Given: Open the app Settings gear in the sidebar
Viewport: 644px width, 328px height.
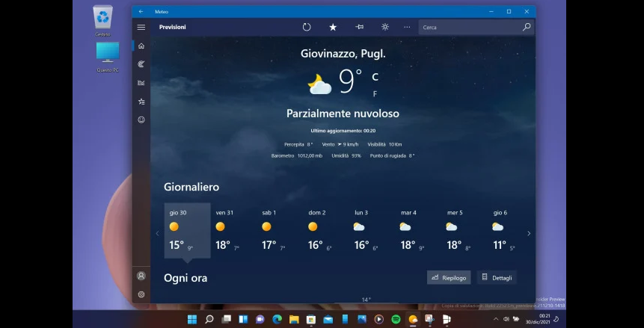Looking at the screenshot, I should [x=141, y=294].
